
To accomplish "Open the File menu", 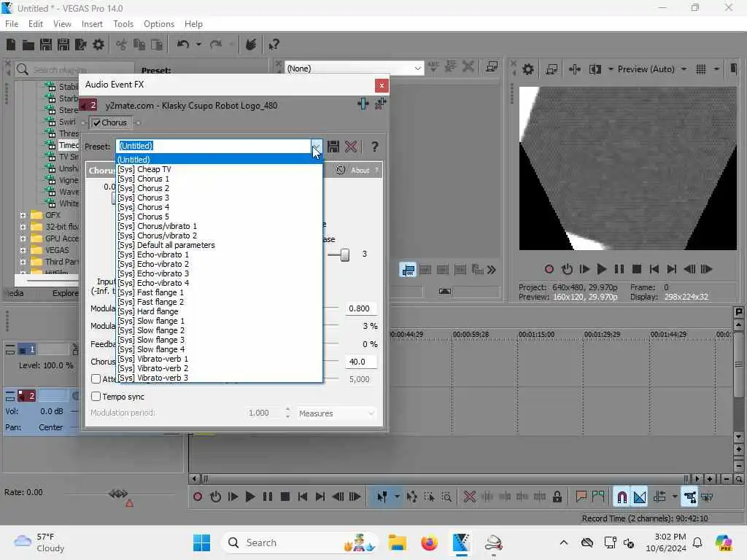I will tap(12, 24).
